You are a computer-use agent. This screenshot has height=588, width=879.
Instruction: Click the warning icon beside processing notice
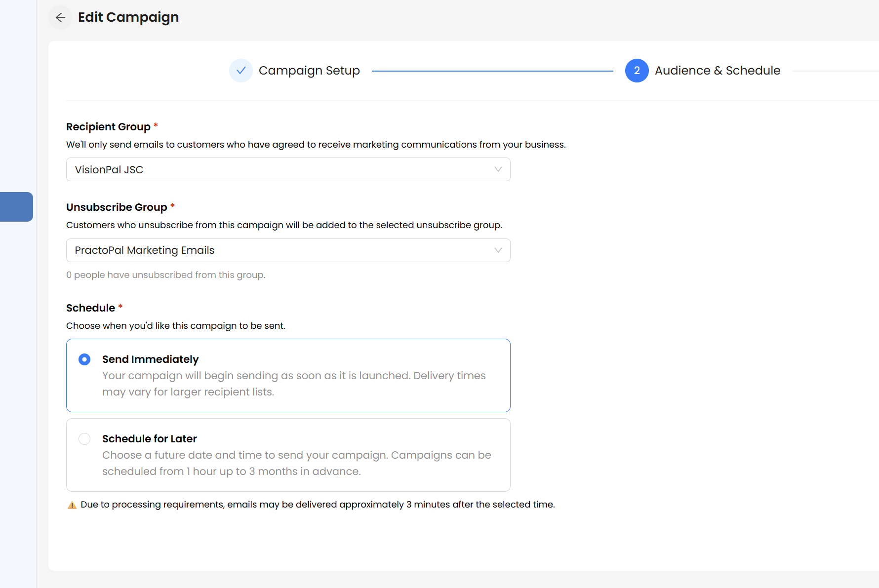coord(72,505)
